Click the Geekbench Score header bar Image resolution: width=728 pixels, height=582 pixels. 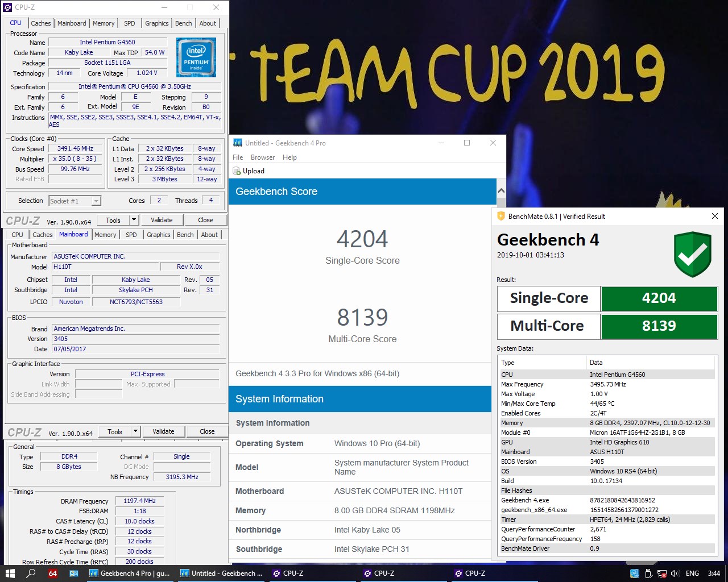tap(362, 192)
